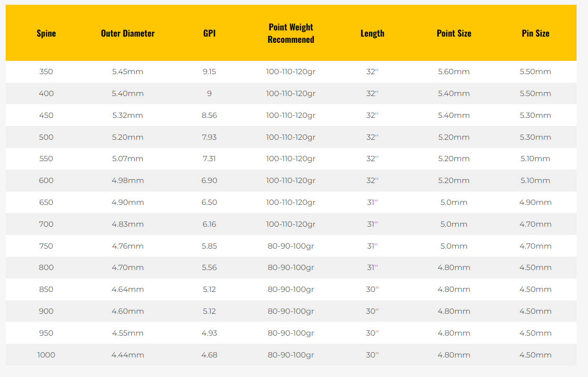Select the 4.68 GPI value
Screen dimensions: 588x377
point(209,355)
